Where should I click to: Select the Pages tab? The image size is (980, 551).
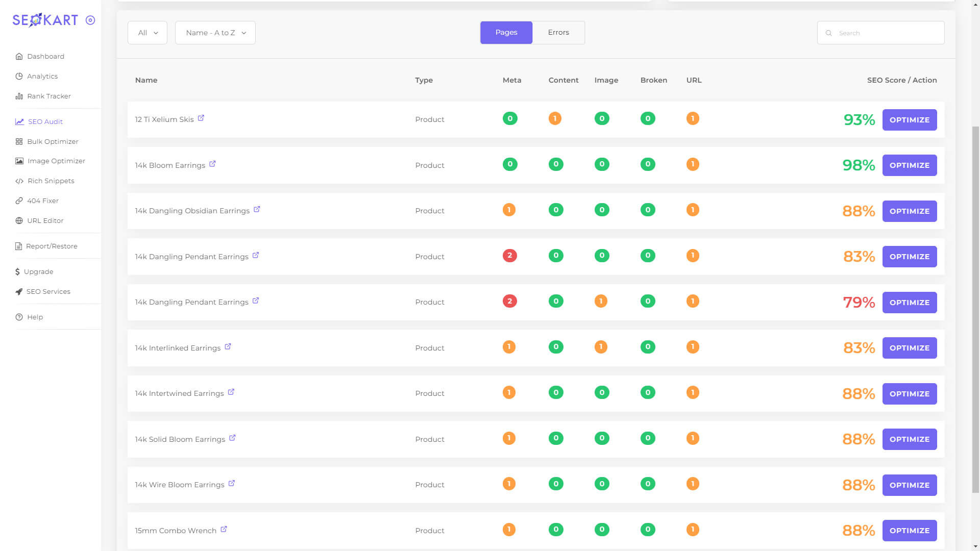click(506, 32)
